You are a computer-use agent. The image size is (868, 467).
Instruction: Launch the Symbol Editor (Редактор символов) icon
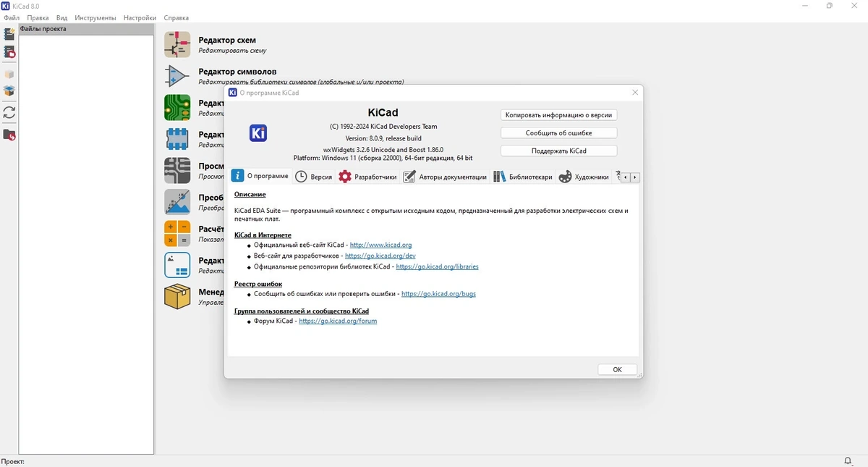coord(177,76)
